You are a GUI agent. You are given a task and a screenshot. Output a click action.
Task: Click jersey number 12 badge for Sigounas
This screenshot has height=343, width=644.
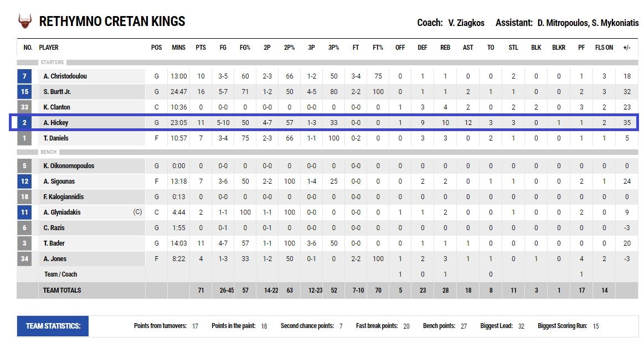[x=25, y=181]
